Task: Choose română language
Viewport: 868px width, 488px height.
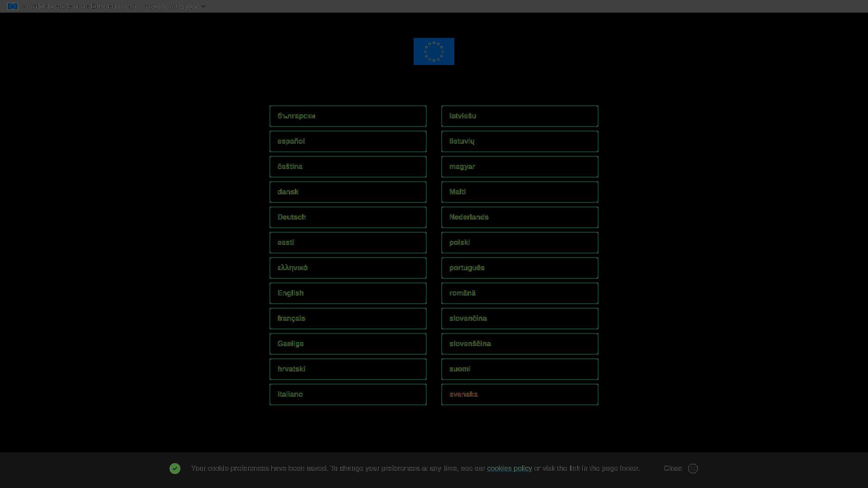Action: (x=520, y=293)
